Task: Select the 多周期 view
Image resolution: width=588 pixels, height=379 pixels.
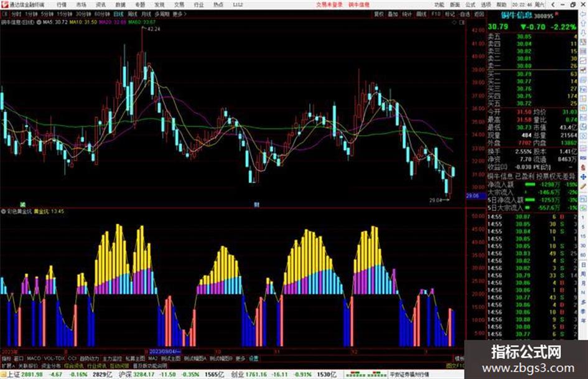Action: [x=162, y=14]
